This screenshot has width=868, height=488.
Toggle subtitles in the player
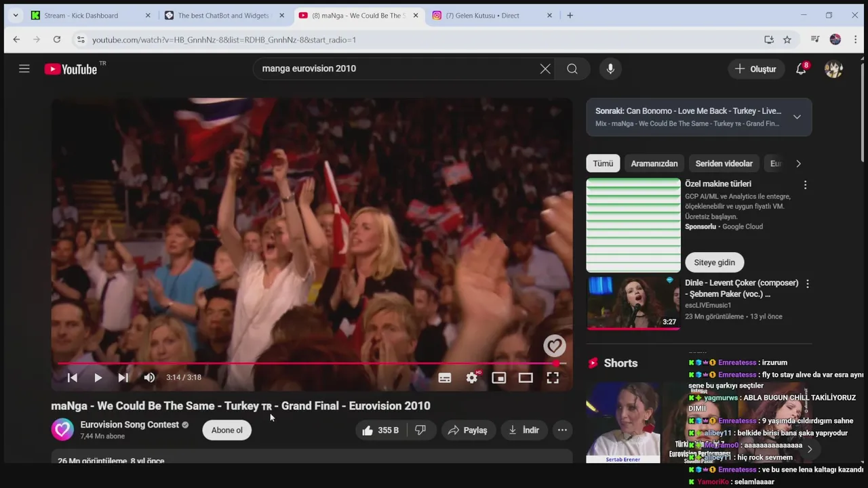click(x=445, y=378)
